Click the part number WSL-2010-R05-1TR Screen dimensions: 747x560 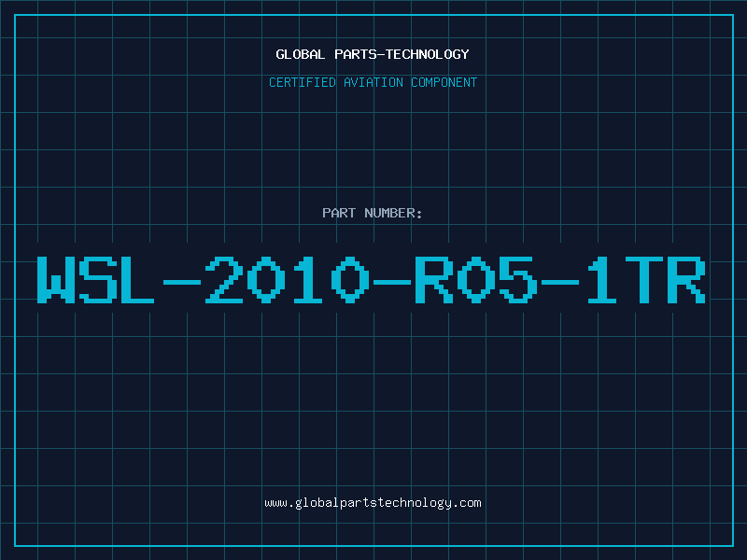pos(372,279)
